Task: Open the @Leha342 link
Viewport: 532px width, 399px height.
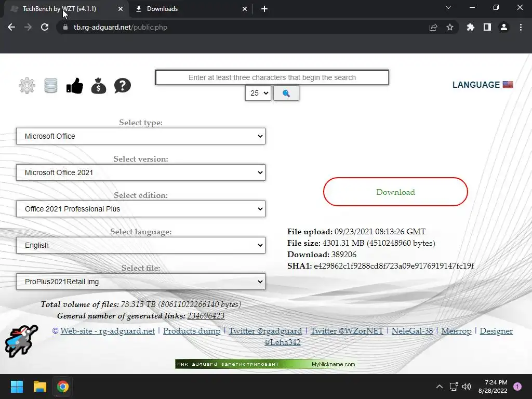Action: tap(282, 342)
